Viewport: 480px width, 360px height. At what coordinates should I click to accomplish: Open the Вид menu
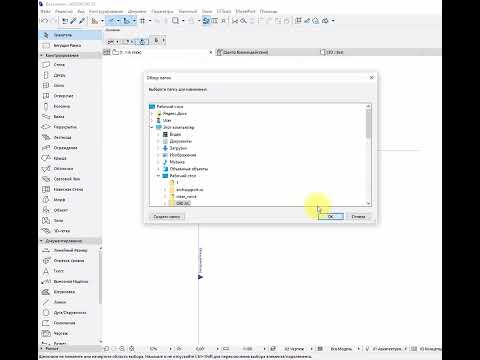[x=81, y=11]
